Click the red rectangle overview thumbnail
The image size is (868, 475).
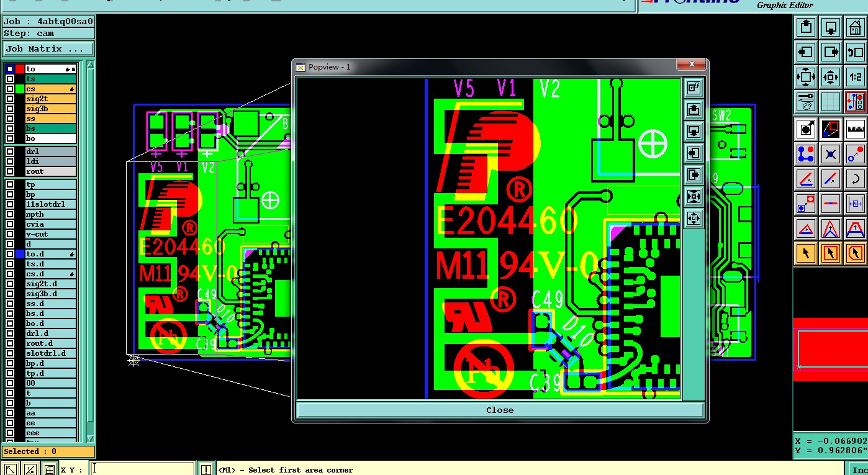(x=831, y=349)
